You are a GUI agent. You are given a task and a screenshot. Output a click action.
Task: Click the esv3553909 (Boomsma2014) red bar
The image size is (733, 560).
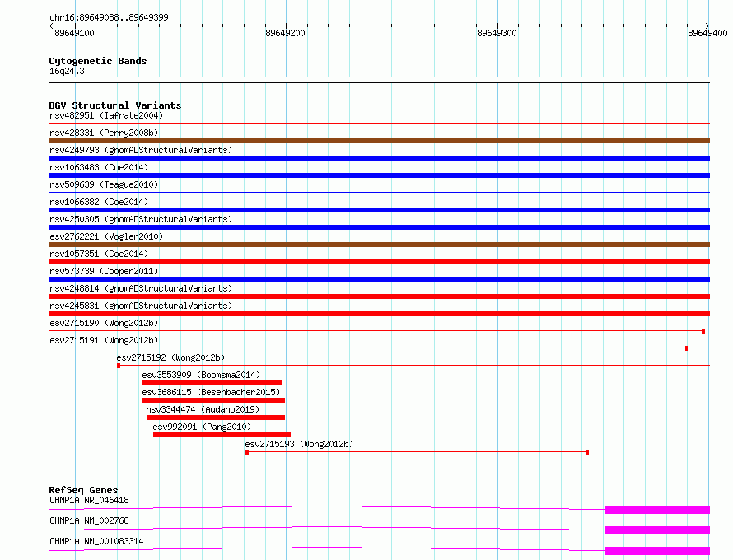(212, 383)
